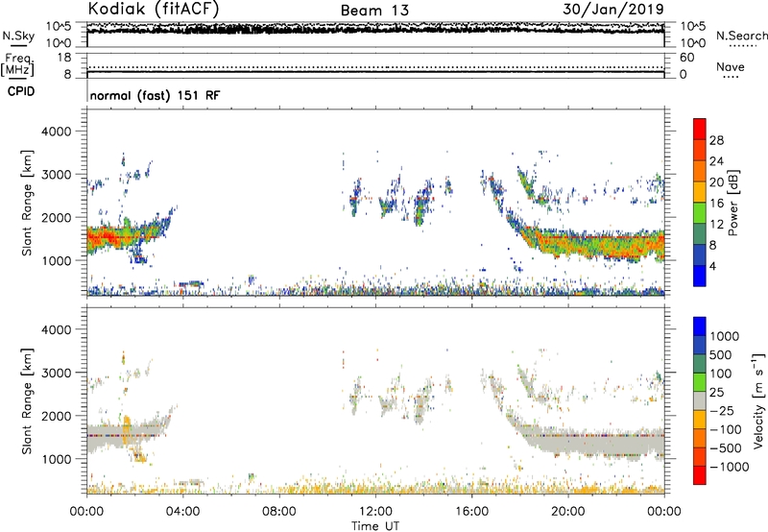Select the "Beam 13" heading
Image resolution: width=768 pixels, height=532 pixels.
tap(374, 11)
